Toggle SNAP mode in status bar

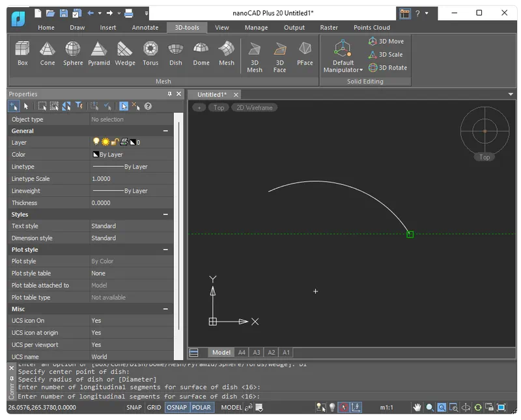click(x=134, y=408)
